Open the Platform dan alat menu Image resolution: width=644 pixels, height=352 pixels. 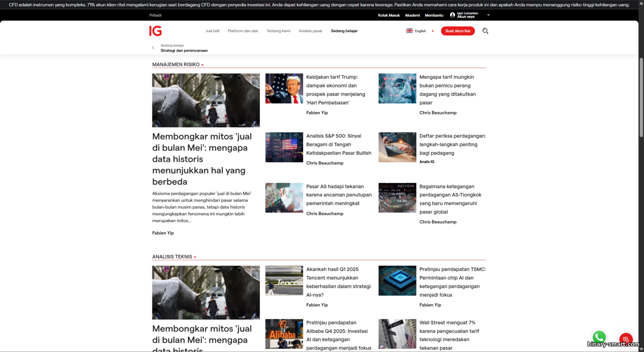pos(243,31)
